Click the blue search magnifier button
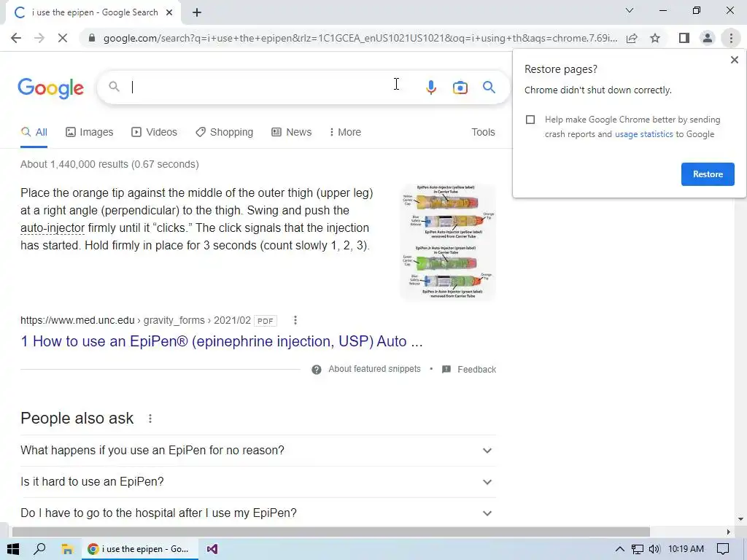747x560 pixels. click(489, 87)
